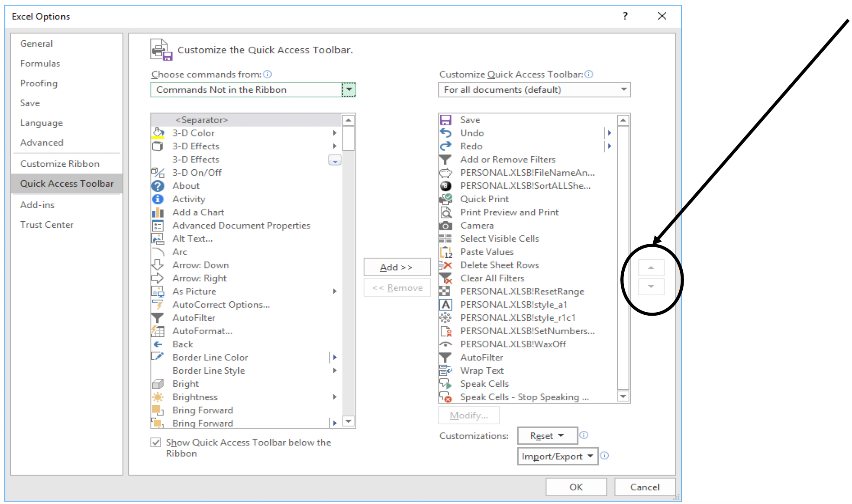Move selected command down with arrow button
Image resolution: width=852 pixels, height=504 pixels.
tap(651, 287)
